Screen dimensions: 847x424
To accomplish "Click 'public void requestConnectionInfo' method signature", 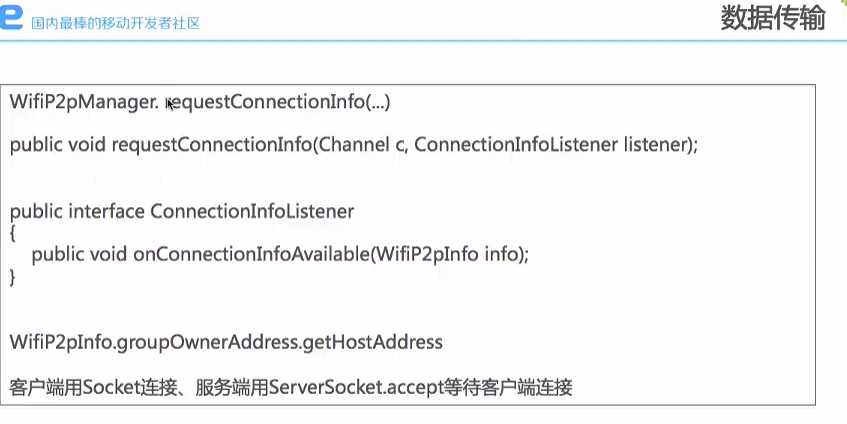I will click(x=161, y=145).
